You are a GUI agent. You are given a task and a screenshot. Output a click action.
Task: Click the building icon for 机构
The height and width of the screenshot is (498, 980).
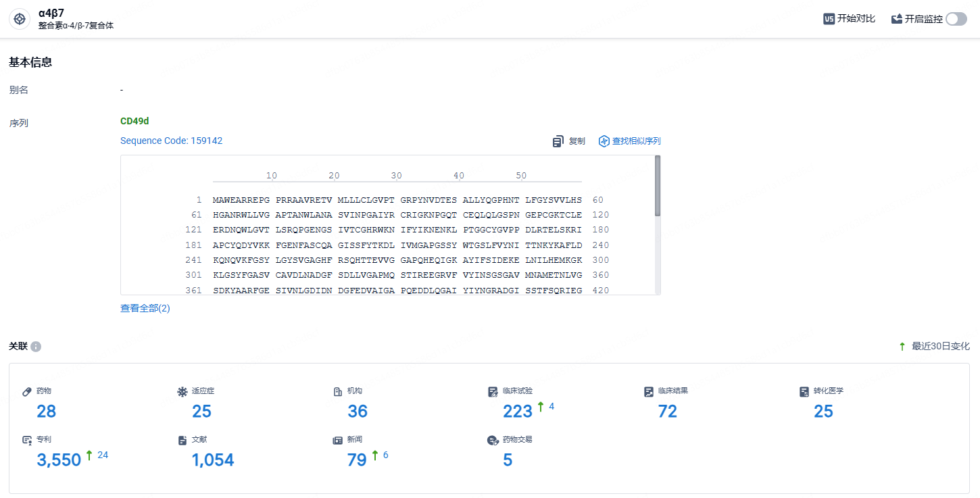pos(338,391)
